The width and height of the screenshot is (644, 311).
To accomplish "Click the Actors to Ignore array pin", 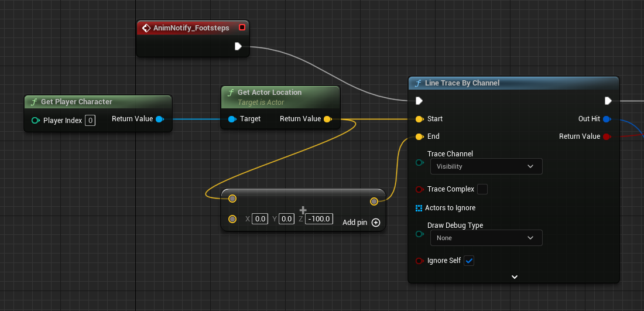I will 419,208.
